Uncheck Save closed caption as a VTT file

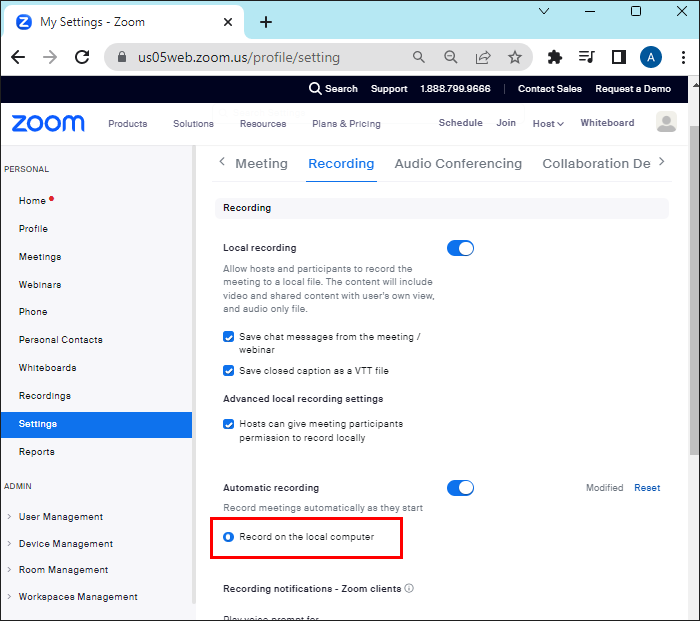tap(229, 371)
